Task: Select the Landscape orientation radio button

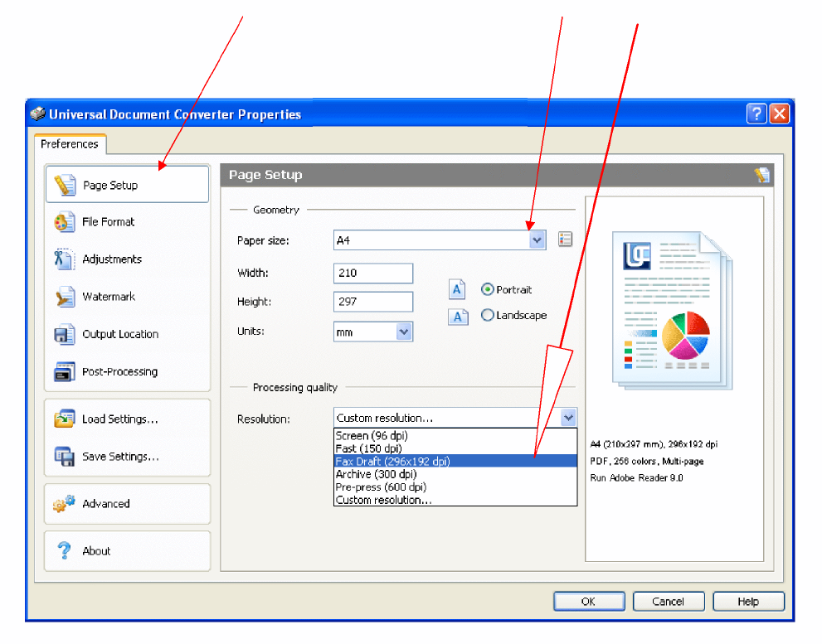Action: click(488, 315)
